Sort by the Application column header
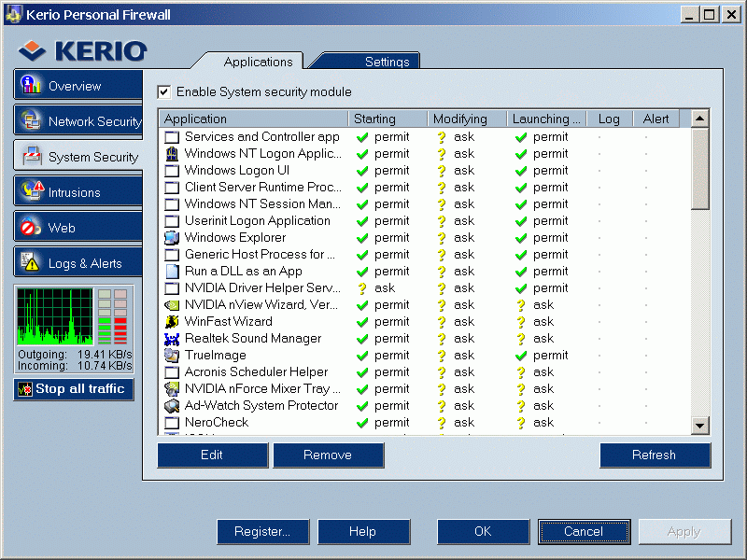747x560 pixels. 253,119
